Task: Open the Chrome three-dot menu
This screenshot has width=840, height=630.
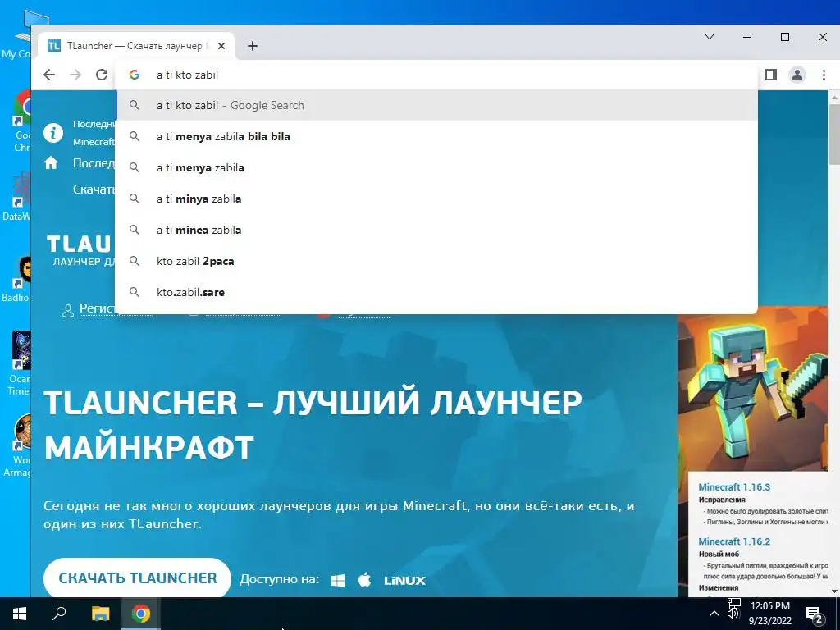Action: [x=824, y=75]
